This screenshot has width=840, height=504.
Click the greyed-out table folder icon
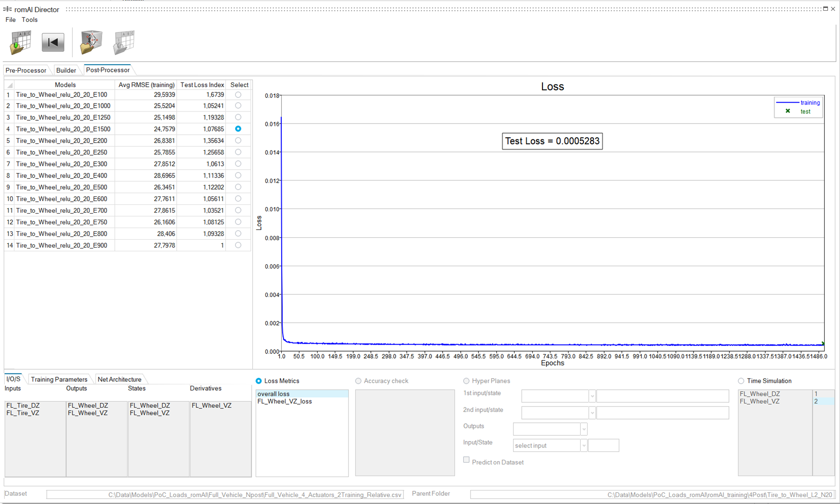click(x=124, y=42)
